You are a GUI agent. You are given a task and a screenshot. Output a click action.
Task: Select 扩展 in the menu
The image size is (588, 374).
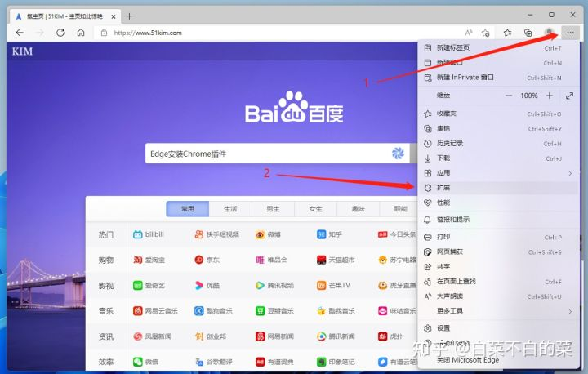498,188
